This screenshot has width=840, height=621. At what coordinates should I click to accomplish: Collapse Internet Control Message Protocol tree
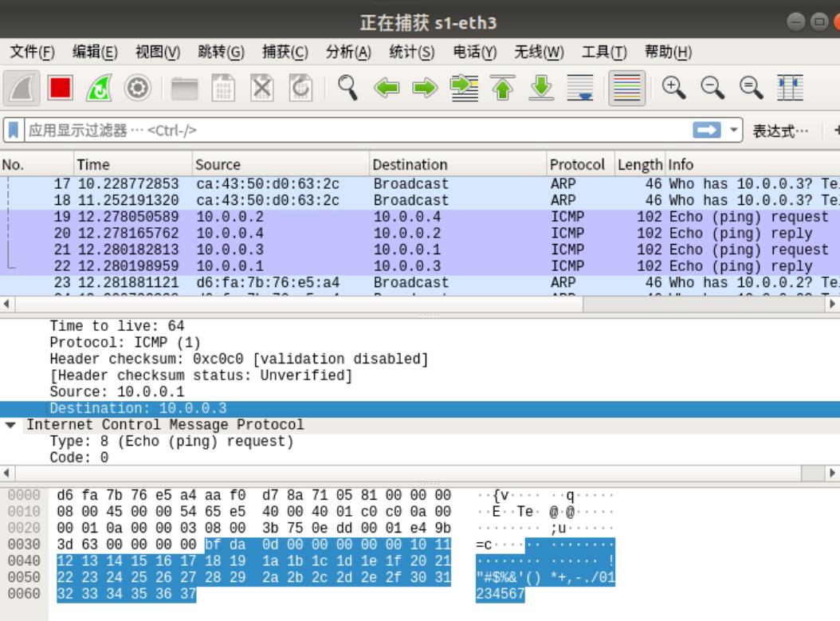pos(10,425)
